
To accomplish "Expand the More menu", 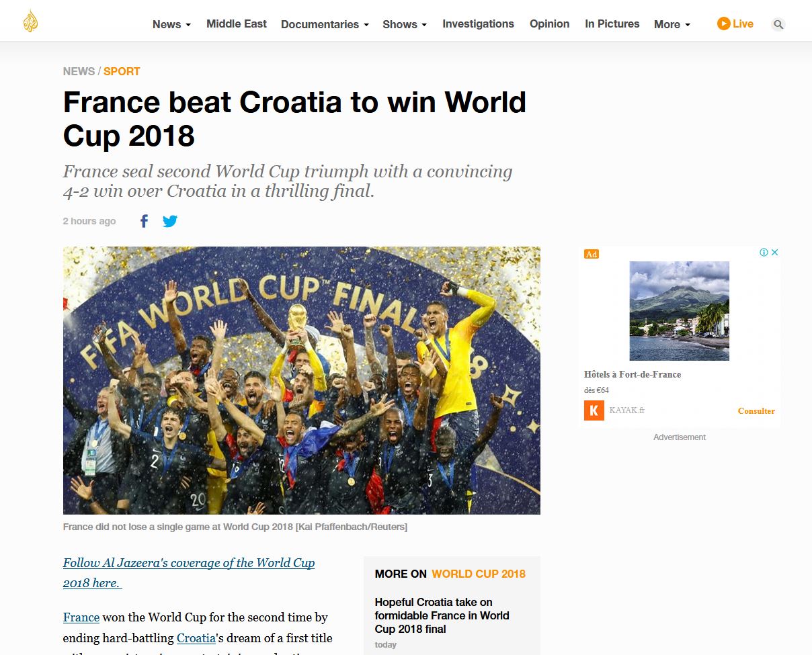I will coord(672,24).
